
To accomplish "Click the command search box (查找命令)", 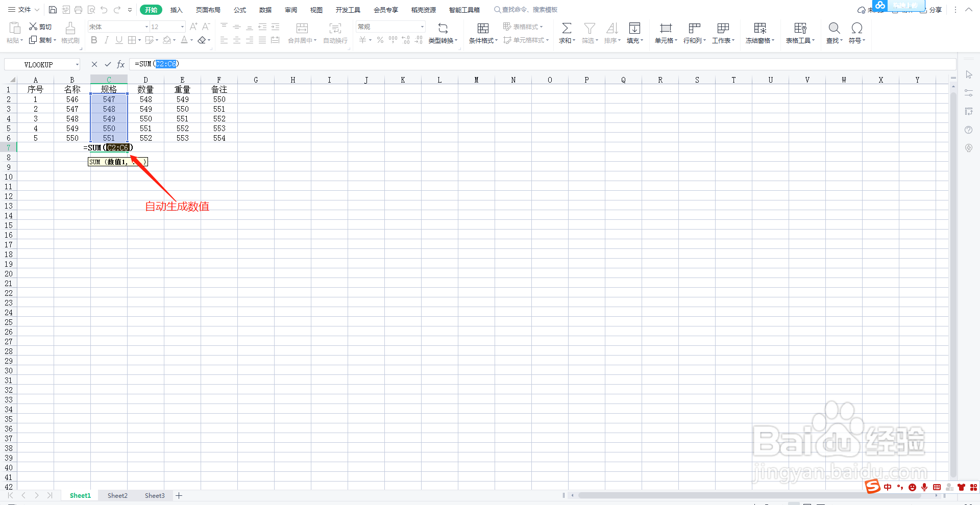I will tap(526, 10).
